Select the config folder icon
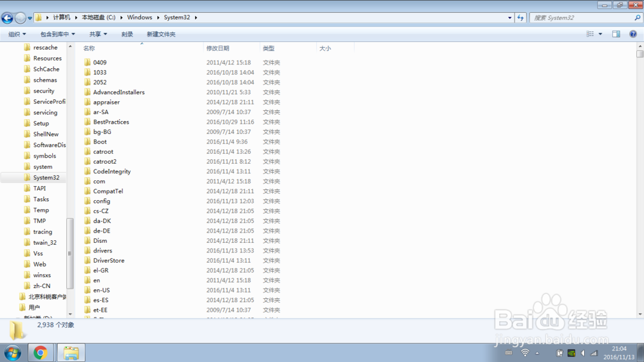644x362 pixels. (x=88, y=201)
